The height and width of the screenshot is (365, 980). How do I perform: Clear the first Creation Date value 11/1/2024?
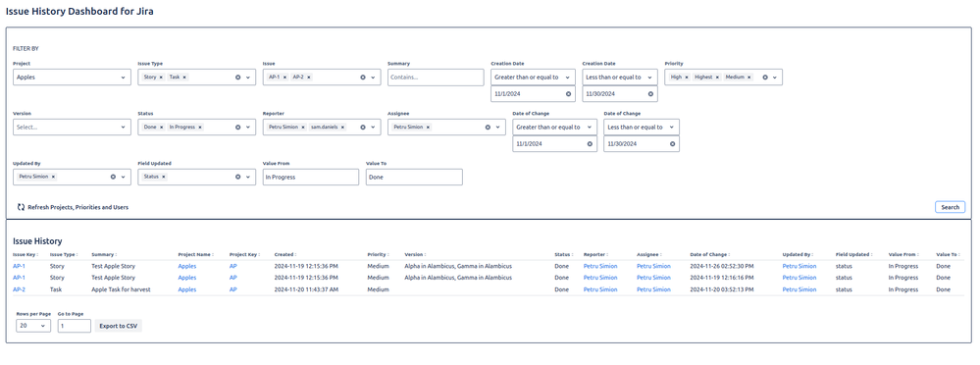(568, 94)
